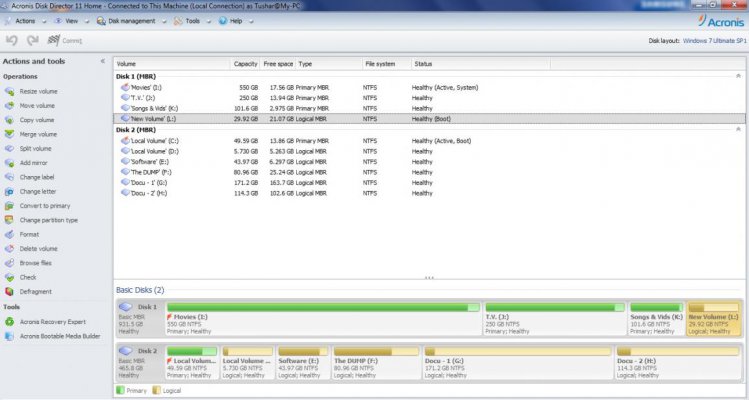749x400 pixels.
Task: Open the Help menu
Action: [x=236, y=21]
